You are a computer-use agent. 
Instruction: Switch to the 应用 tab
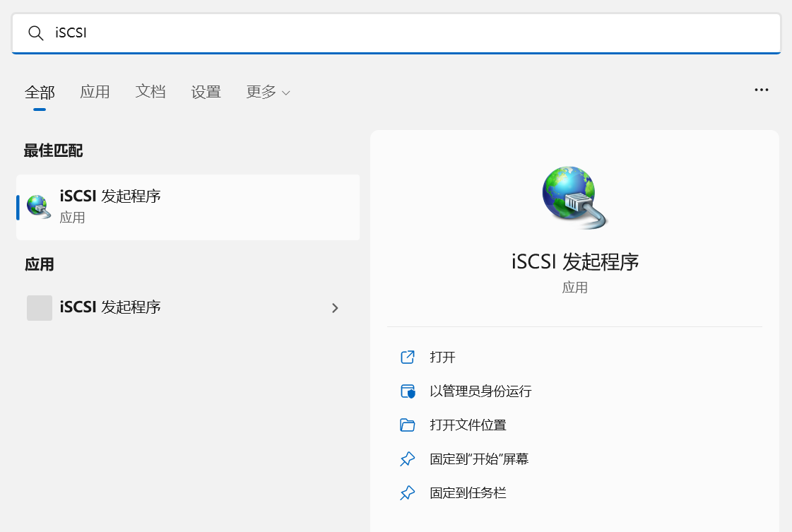click(x=95, y=92)
